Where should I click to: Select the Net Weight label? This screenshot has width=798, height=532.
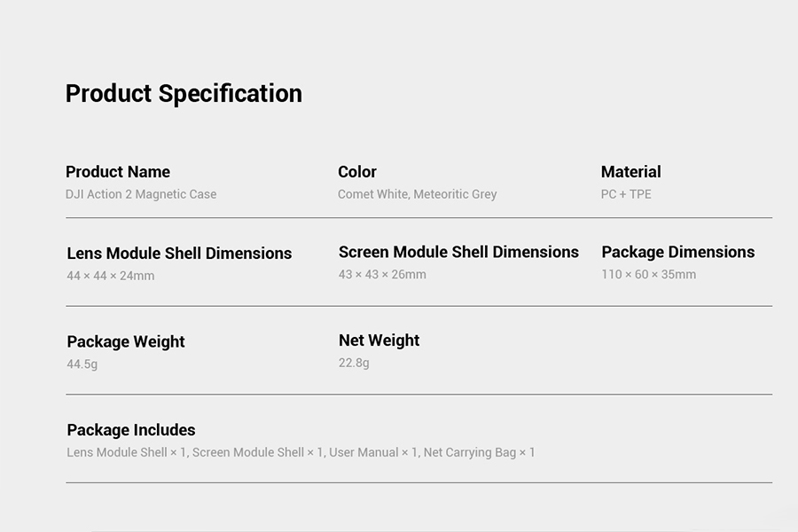[x=379, y=340]
